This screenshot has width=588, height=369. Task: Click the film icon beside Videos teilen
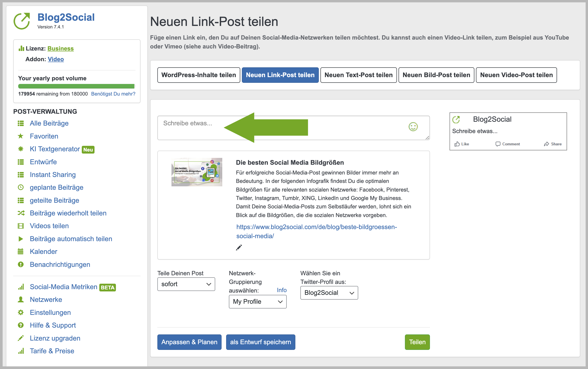(x=21, y=226)
